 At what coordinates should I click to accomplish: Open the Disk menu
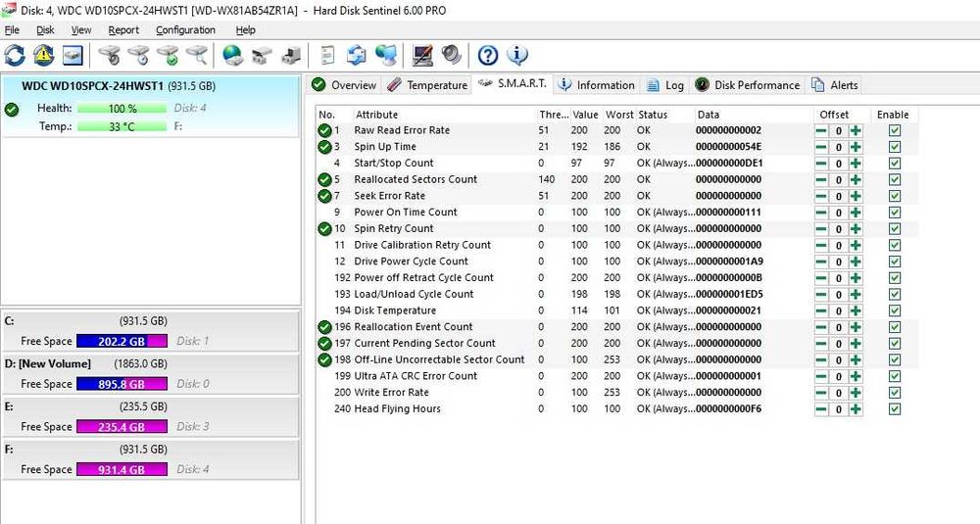(x=46, y=30)
